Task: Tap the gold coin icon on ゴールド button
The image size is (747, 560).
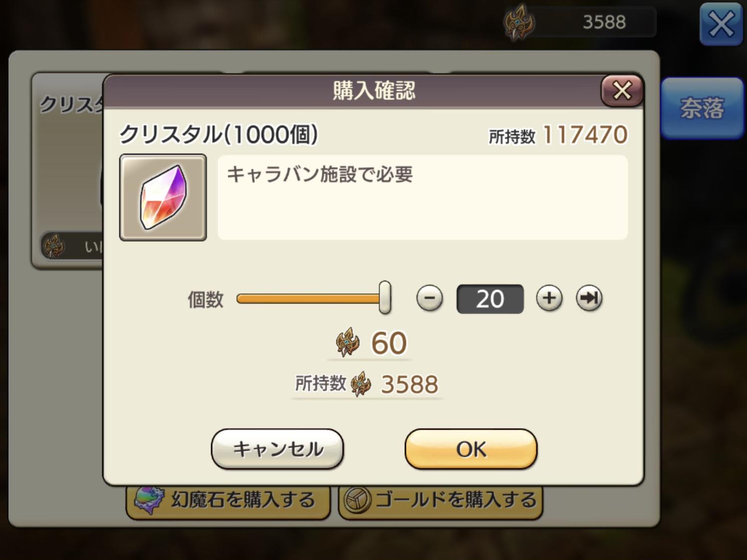Action: 358,500
